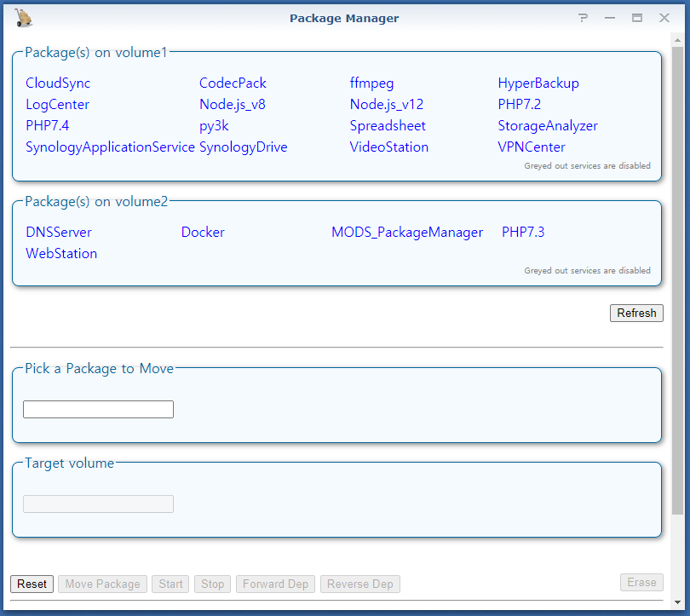Choose the Node.js_v12 package
690x616 pixels.
(x=387, y=105)
